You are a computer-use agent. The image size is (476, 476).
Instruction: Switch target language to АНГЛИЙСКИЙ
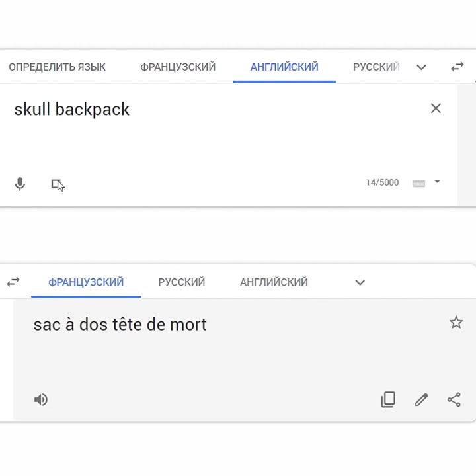274,282
